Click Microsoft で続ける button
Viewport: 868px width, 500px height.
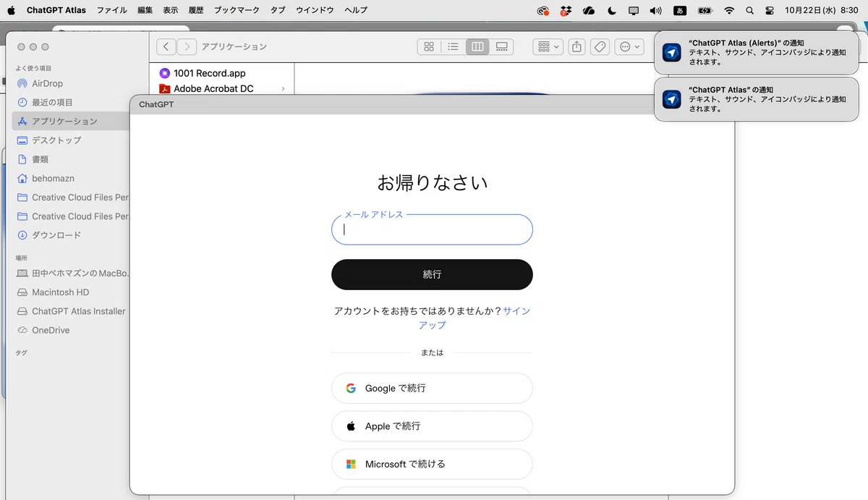pyautogui.click(x=432, y=464)
